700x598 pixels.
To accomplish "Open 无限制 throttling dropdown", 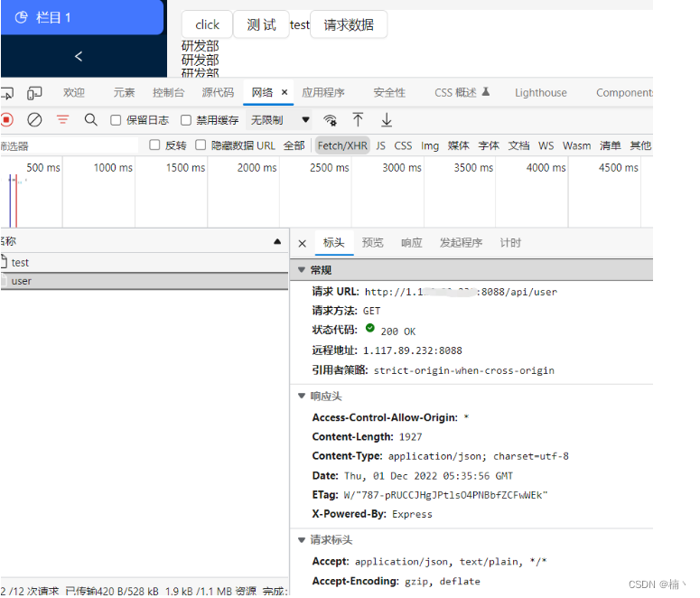I will pyautogui.click(x=280, y=120).
